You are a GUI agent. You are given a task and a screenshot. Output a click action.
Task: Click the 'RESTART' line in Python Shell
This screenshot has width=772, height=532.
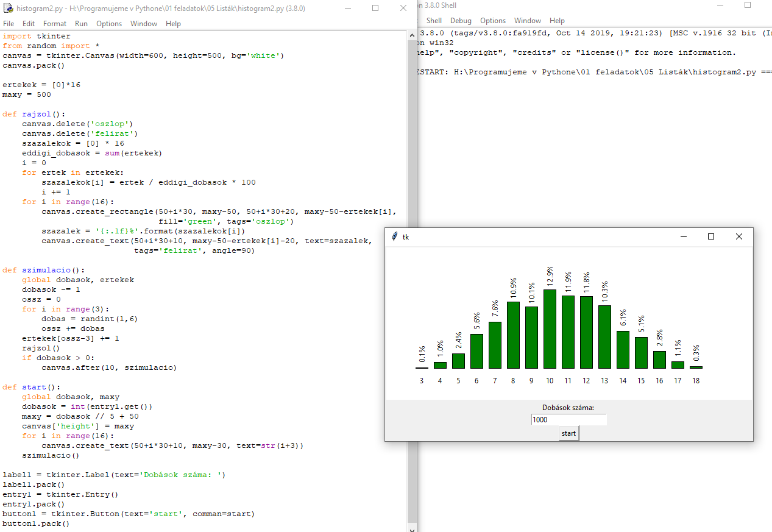[x=594, y=72]
